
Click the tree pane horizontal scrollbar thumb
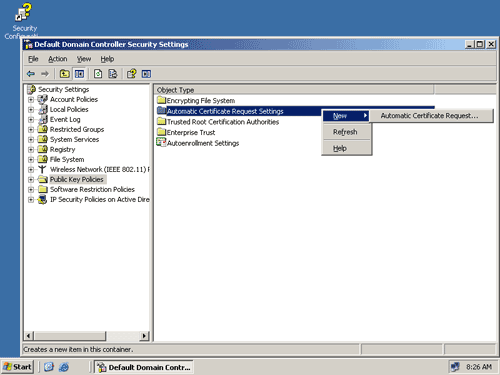[x=70, y=336]
